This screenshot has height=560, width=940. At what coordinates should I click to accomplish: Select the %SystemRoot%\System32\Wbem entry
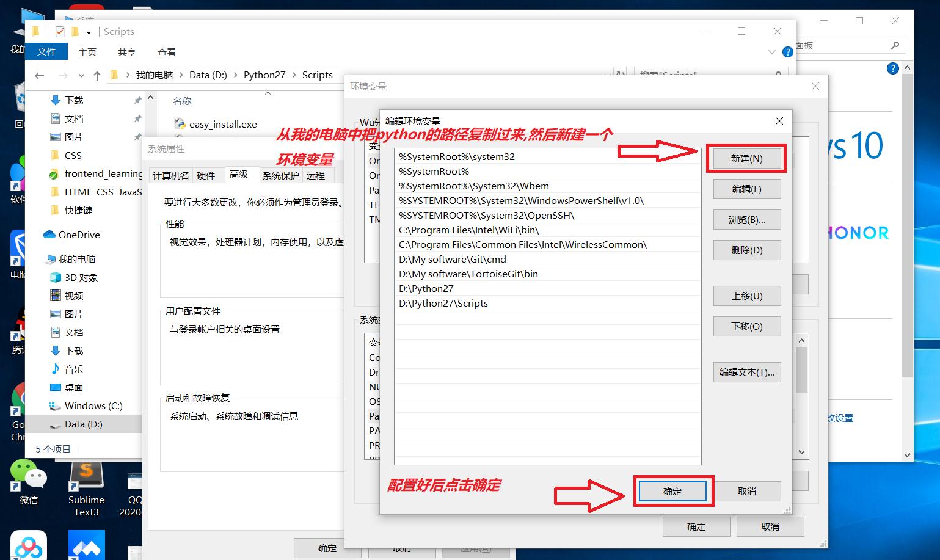pos(547,186)
